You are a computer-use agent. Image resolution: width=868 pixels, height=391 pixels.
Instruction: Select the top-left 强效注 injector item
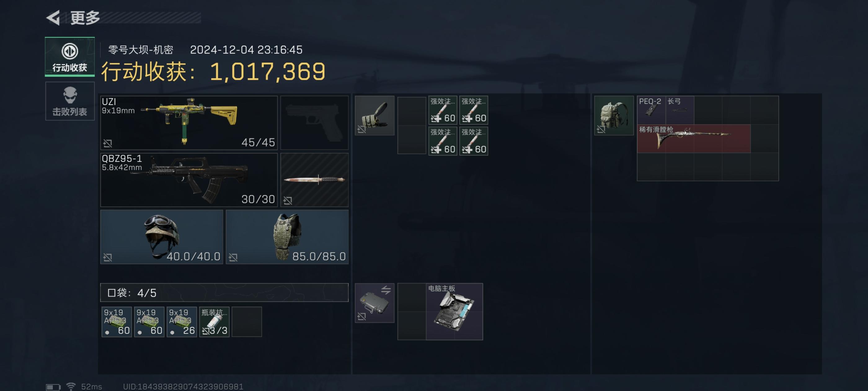click(443, 110)
